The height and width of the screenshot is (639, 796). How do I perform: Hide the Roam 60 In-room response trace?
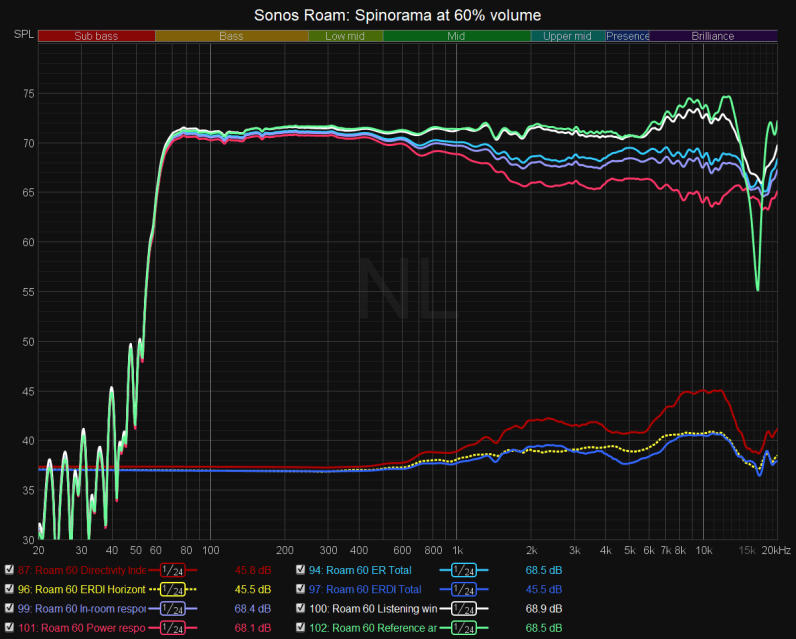(9, 608)
